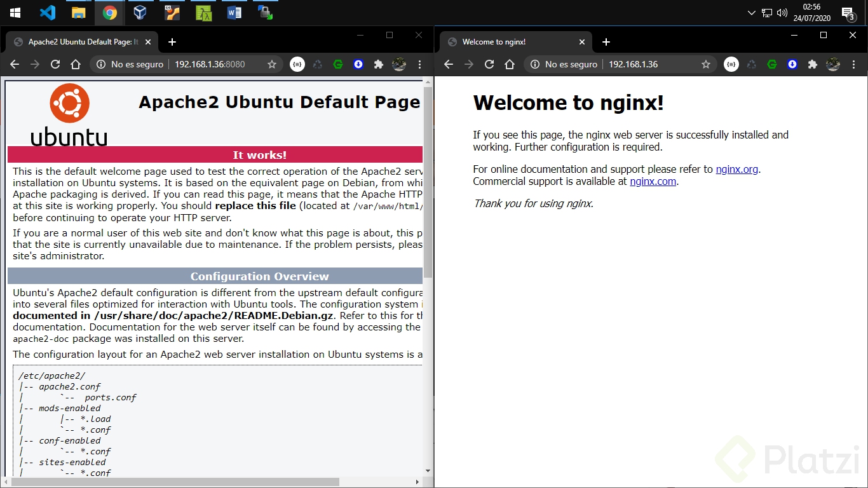The image size is (868, 488).
Task: Click the volume icon in system tray
Action: click(x=782, y=13)
